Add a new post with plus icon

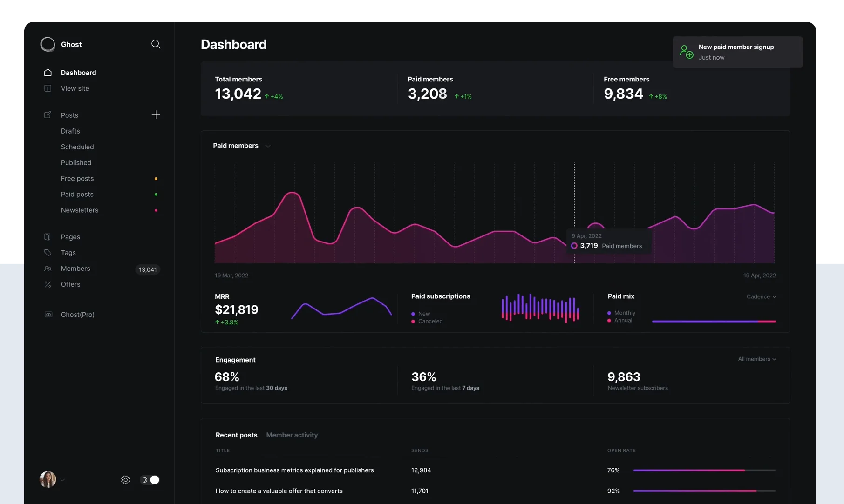click(x=156, y=114)
